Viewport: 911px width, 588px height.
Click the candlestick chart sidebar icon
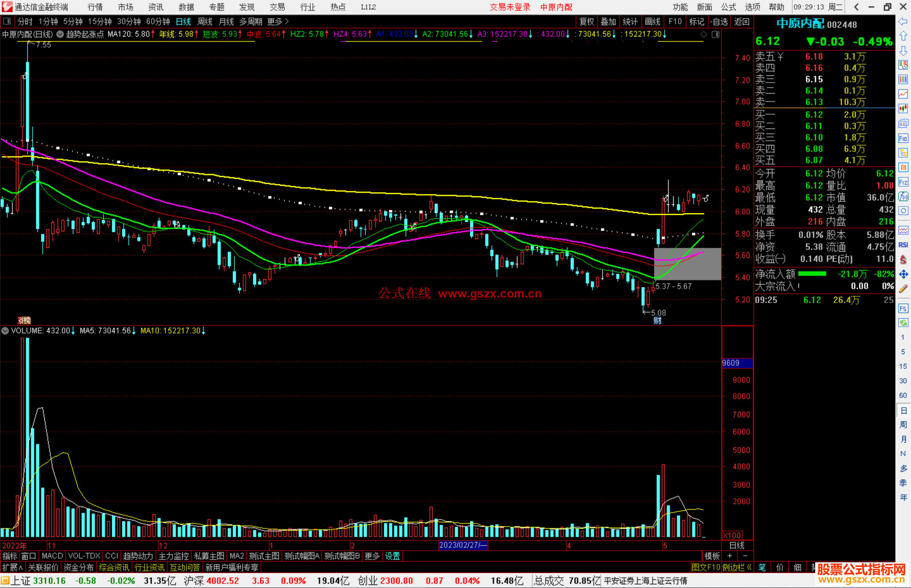[x=903, y=108]
